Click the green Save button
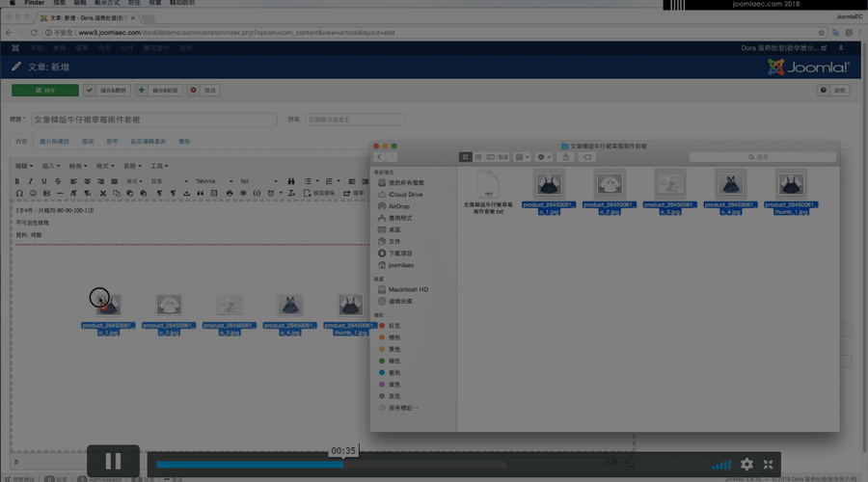 coord(45,90)
